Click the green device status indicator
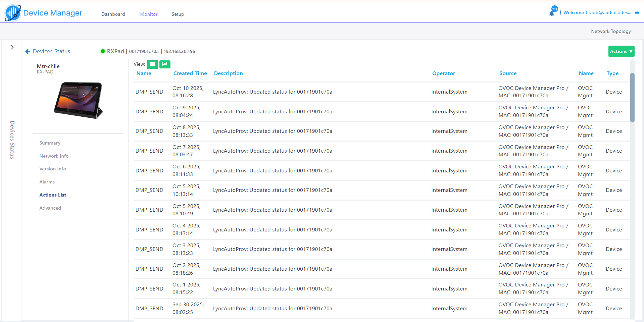The height and width of the screenshot is (322, 644). [x=103, y=51]
